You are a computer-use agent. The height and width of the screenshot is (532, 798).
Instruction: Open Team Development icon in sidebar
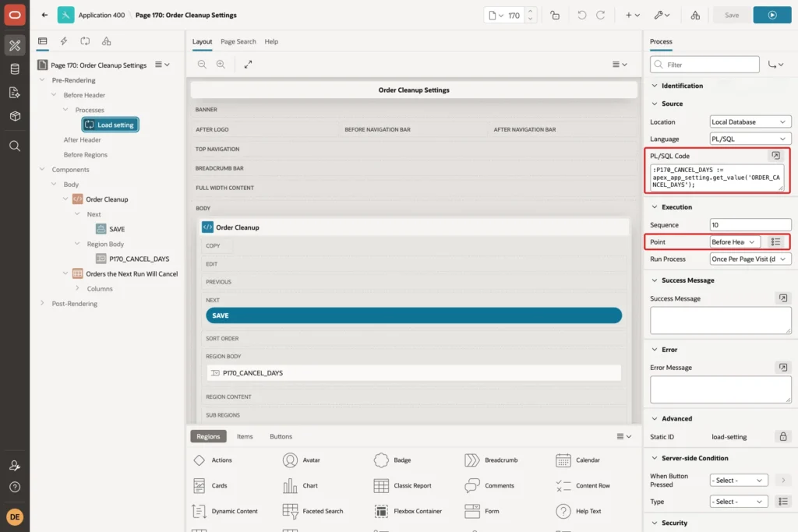(x=15, y=93)
